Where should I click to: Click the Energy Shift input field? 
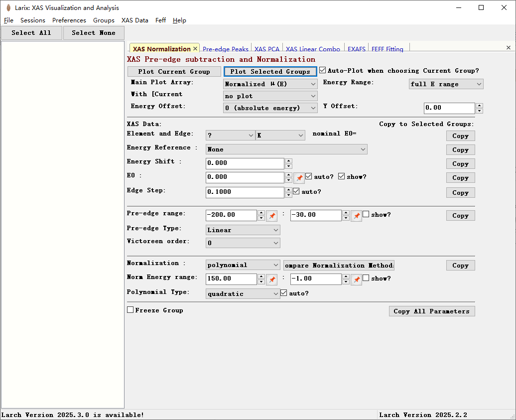click(x=245, y=163)
